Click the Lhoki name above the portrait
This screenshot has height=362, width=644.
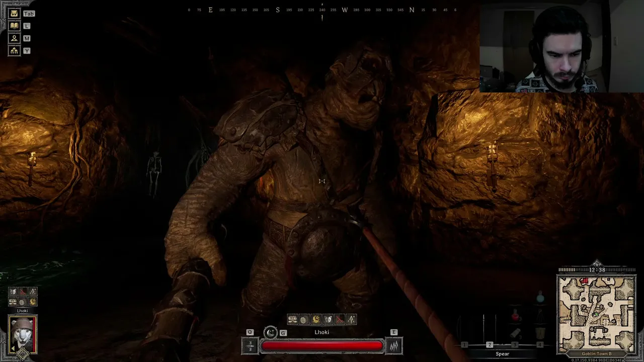[23, 311]
